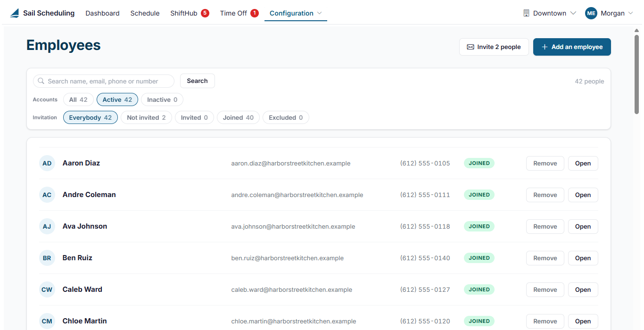Viewport: 644px width, 330px height.
Task: Expand the Configuration dropdown menu
Action: click(x=296, y=13)
